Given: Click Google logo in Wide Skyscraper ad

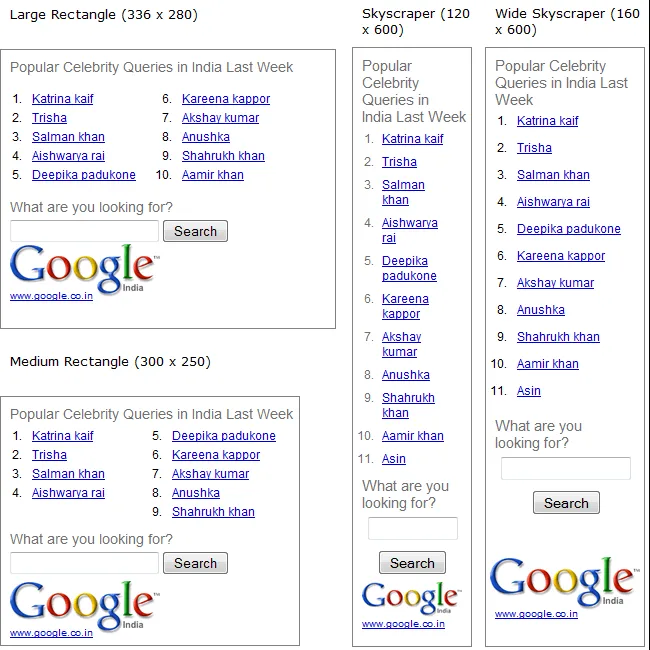Looking at the screenshot, I should [561, 581].
